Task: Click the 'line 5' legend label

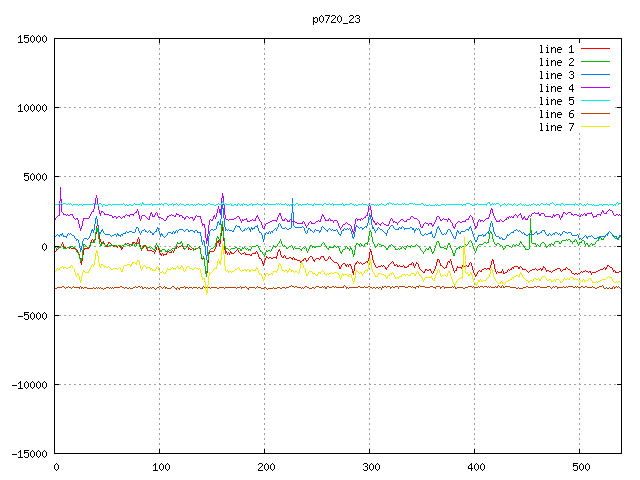Action: [x=557, y=101]
